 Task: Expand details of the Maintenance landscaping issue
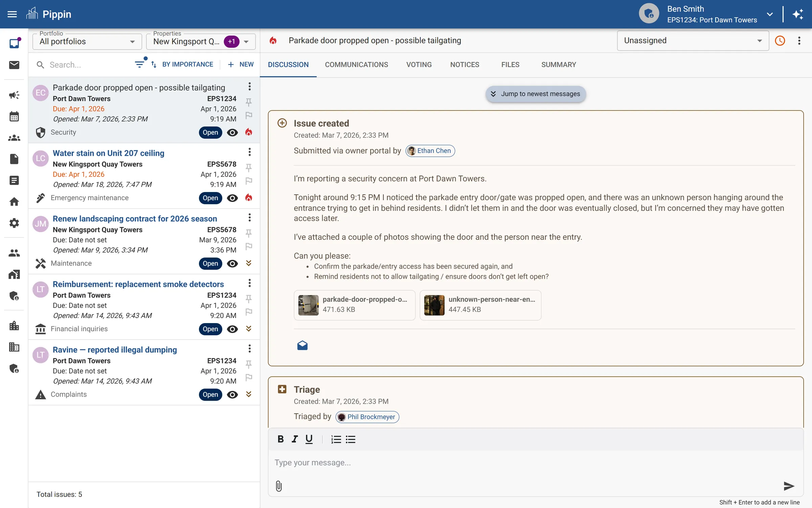pos(249,263)
